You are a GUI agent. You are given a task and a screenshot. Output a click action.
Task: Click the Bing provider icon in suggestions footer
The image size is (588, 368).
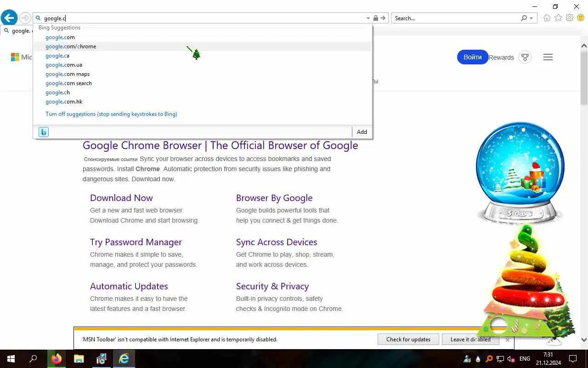click(x=43, y=132)
